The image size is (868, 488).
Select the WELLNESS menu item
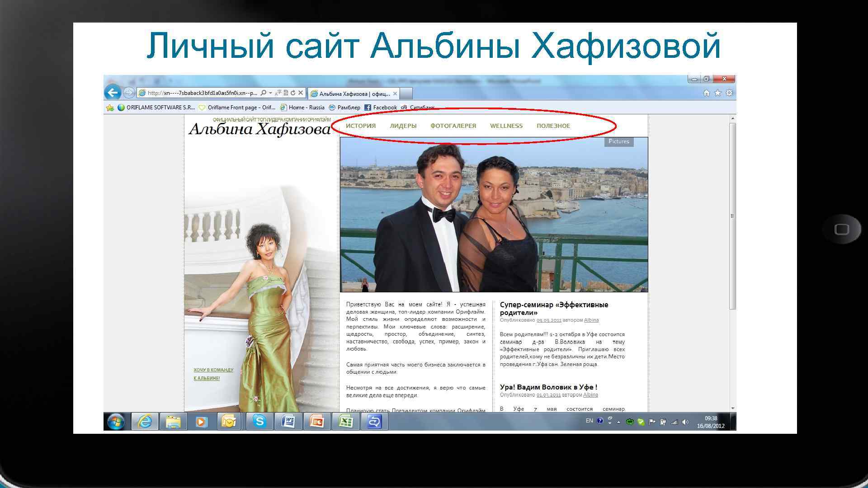(506, 126)
